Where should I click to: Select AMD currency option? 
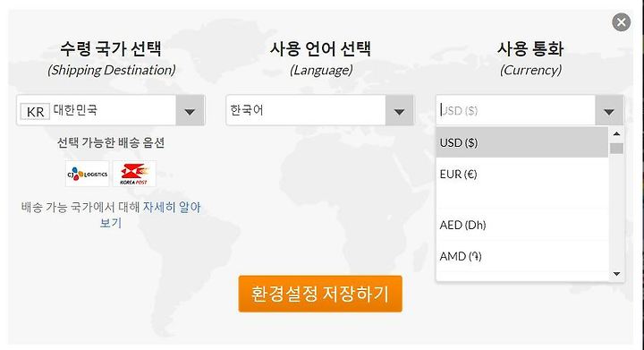[522, 256]
